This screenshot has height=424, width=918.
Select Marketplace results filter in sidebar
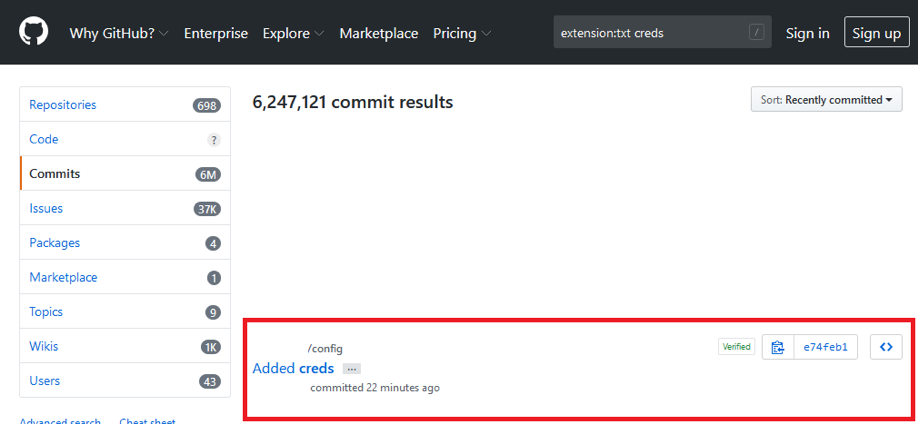pos(125,278)
